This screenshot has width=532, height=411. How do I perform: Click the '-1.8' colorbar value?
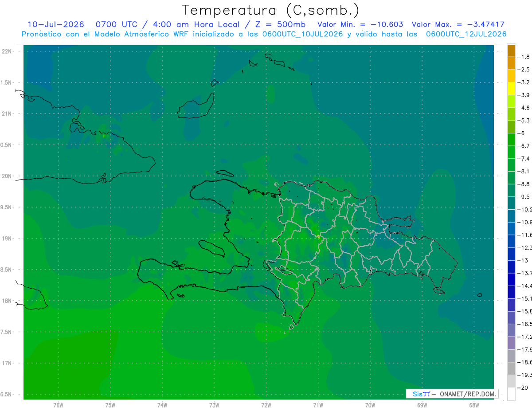click(x=524, y=57)
